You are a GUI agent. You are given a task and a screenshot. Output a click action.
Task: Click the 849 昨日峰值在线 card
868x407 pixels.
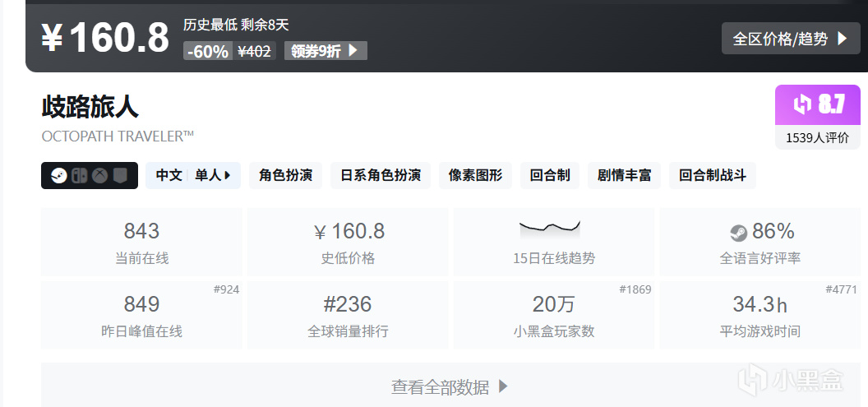[141, 315]
